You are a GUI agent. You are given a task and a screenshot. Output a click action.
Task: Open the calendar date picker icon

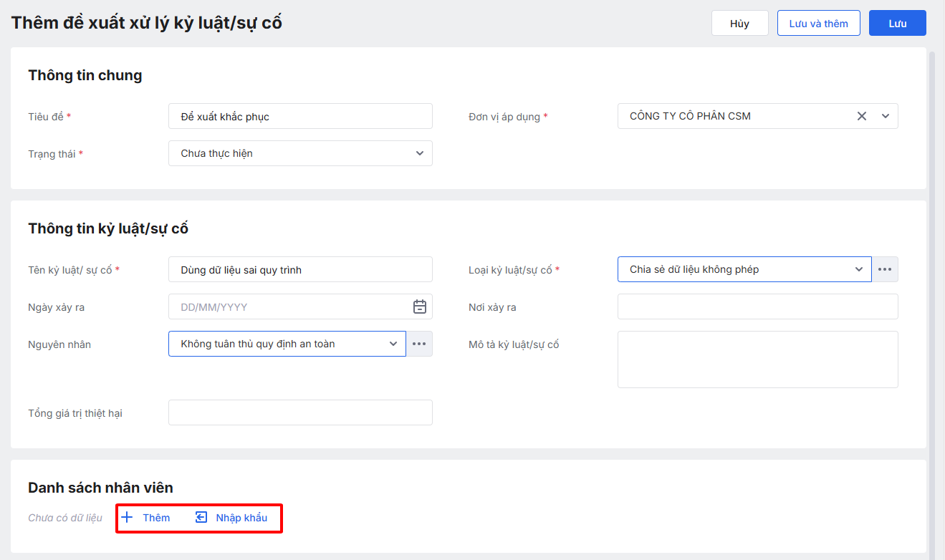click(x=420, y=306)
